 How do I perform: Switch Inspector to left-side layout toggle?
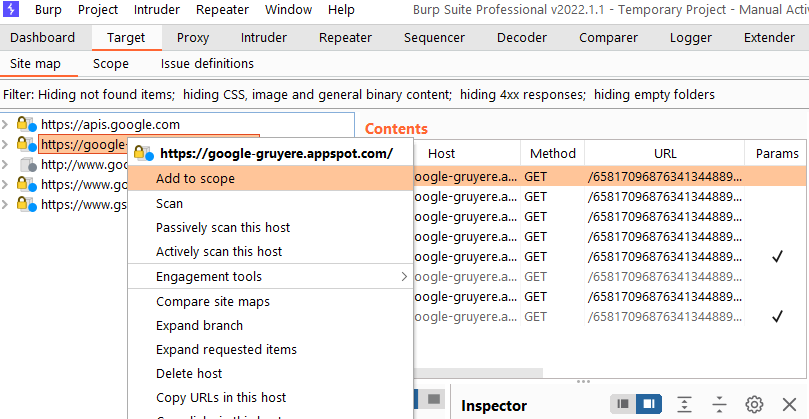click(623, 404)
